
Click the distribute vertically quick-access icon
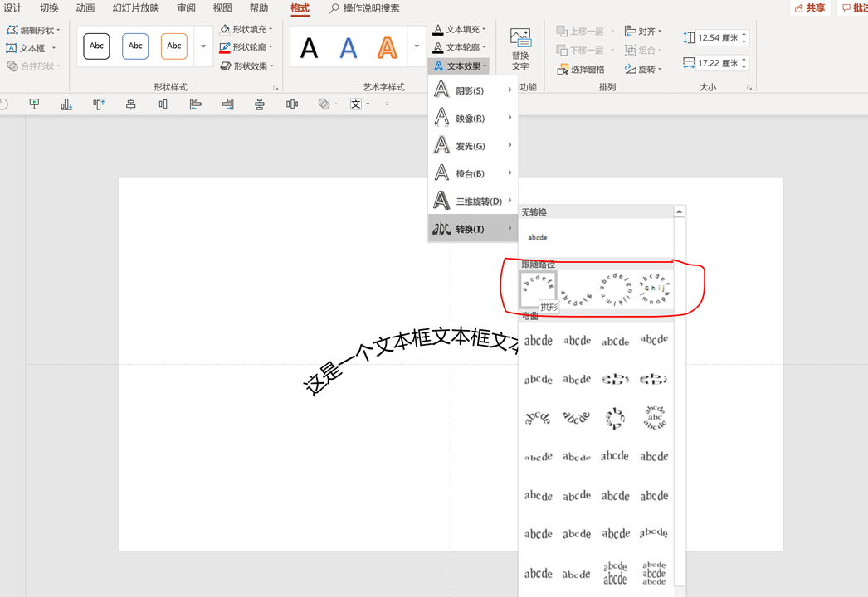coord(260,104)
